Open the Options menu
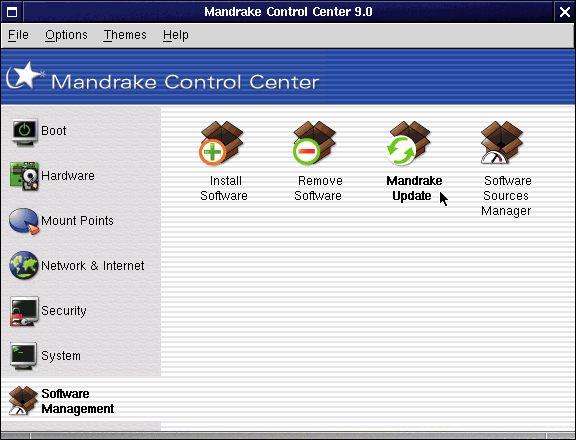Screen dimensions: 576x440 66,35
